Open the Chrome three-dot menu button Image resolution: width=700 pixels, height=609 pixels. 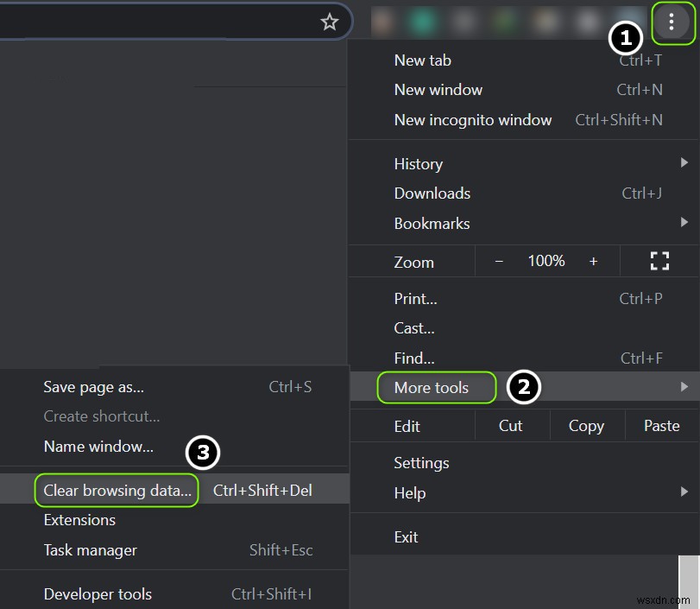[671, 22]
